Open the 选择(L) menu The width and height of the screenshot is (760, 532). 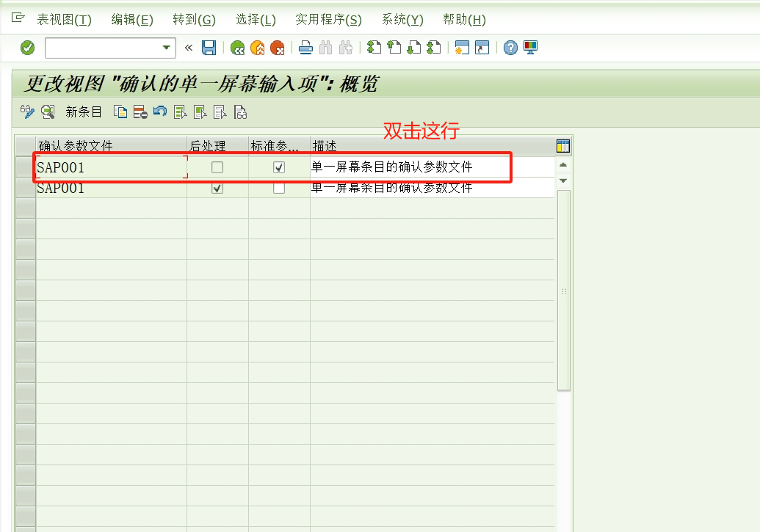point(256,19)
